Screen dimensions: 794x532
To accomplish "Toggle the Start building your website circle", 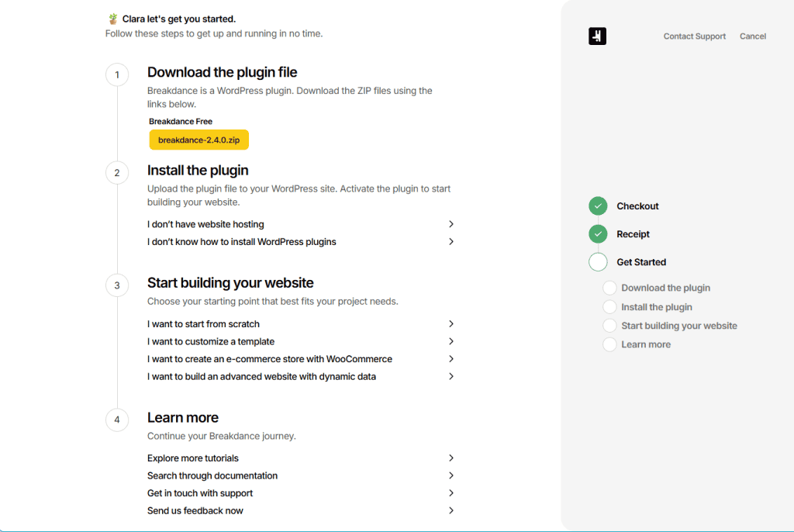I will [x=609, y=326].
